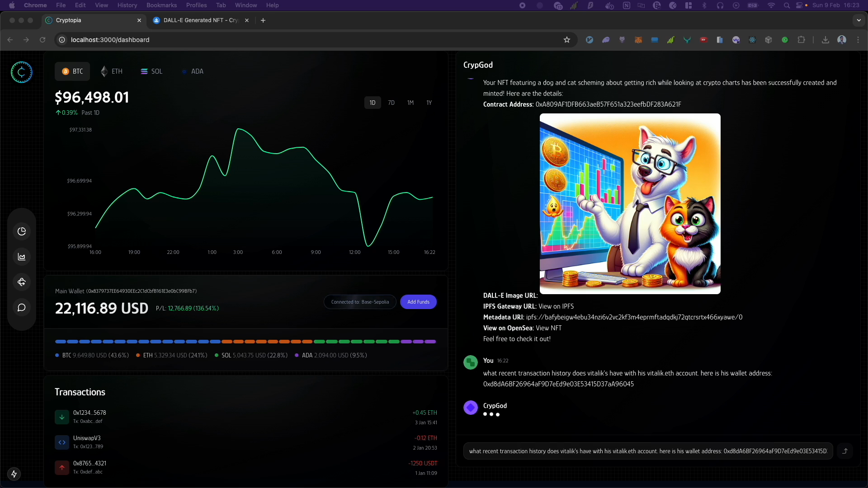Image resolution: width=868 pixels, height=488 pixels.
Task: Click the CrypGod purple avatar icon
Action: [471, 408]
